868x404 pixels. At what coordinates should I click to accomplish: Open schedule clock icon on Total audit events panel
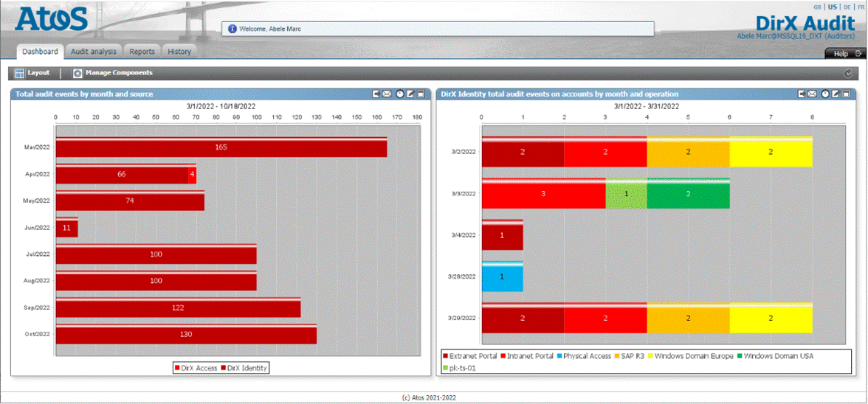click(399, 94)
